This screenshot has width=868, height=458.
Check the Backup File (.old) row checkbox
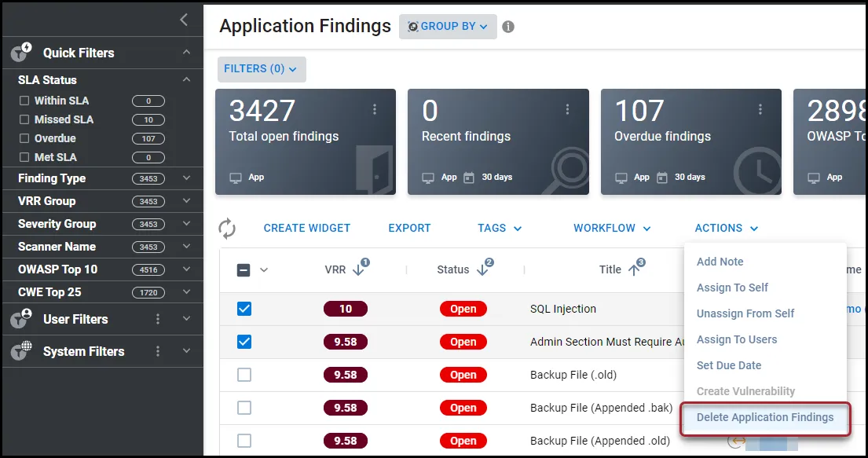point(244,375)
